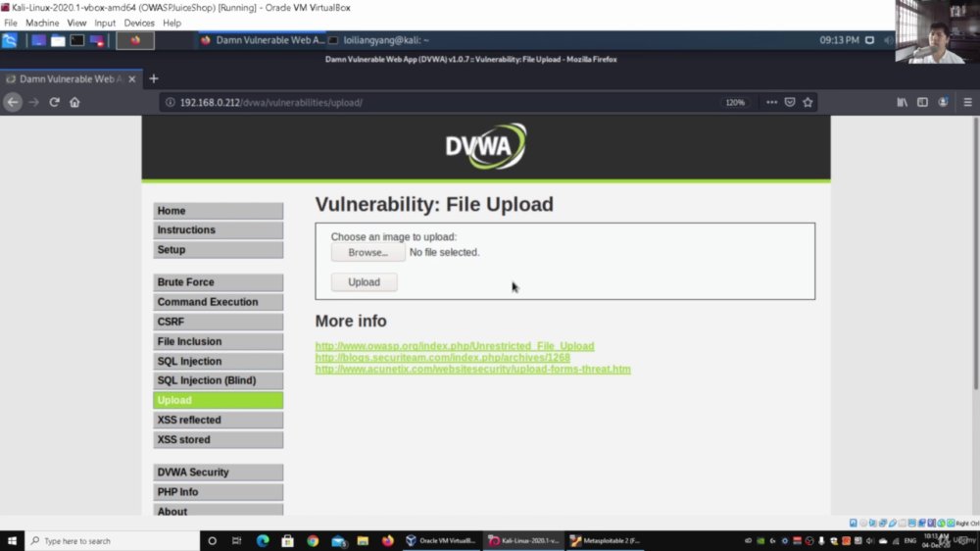This screenshot has height=551, width=980.
Task: Show site information icon in address bar
Action: (170, 102)
